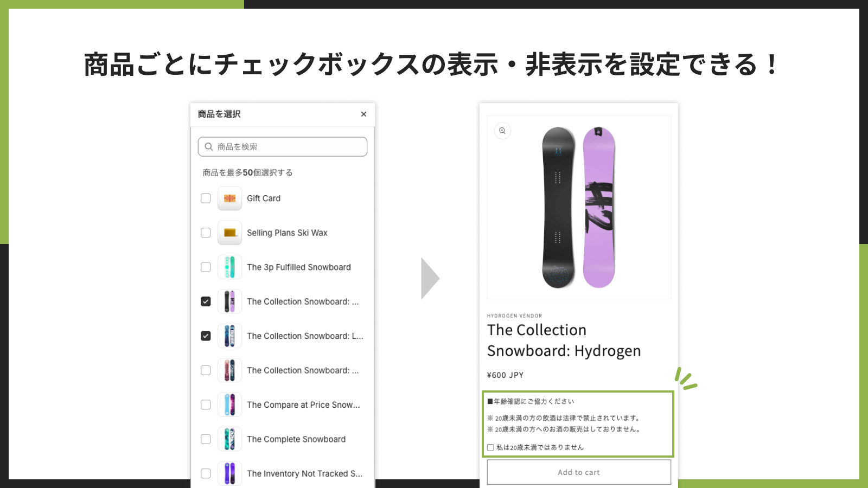Click The Collection Snowboard: Hydrogen thumbnail
This screenshot has width=868, height=488.
[x=229, y=301]
